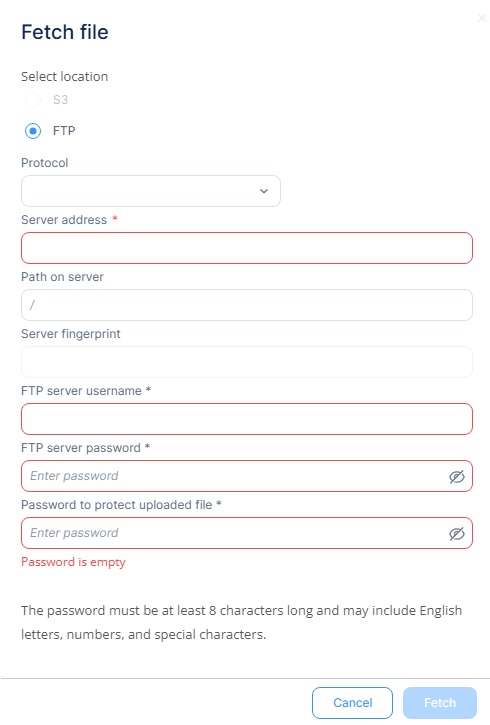Click the Server address label
490x725 pixels.
[64, 220]
